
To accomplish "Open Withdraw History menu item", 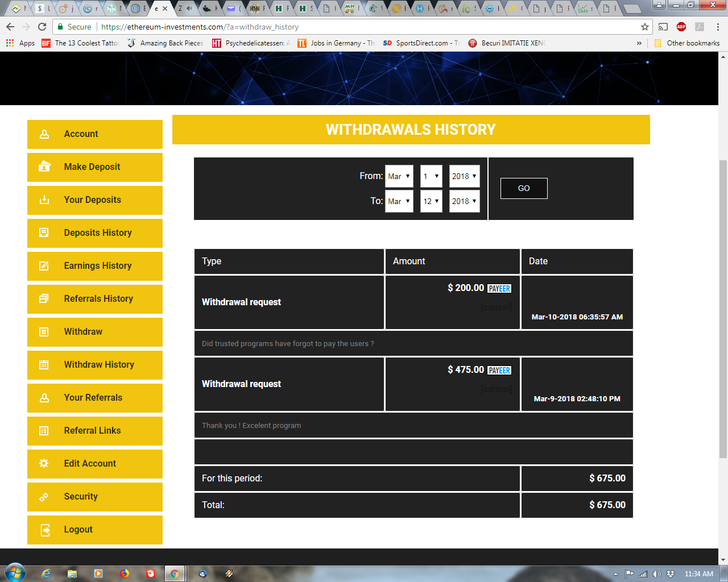I will click(x=99, y=365).
